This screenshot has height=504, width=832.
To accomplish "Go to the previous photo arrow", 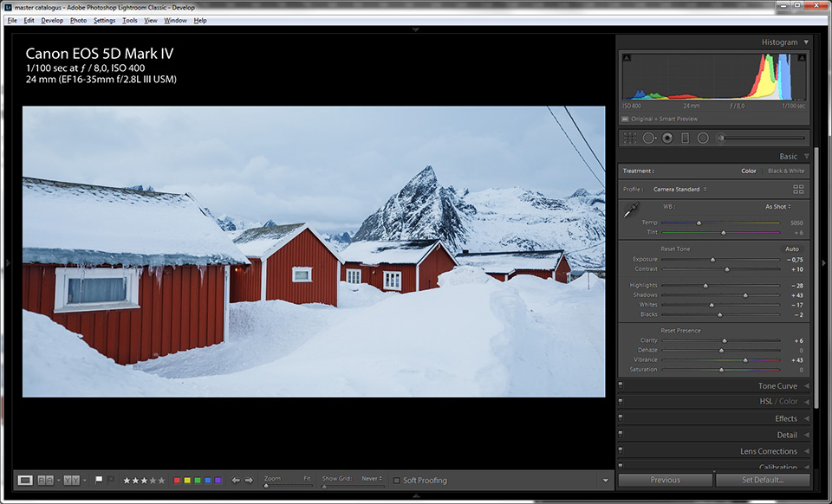I will [x=236, y=480].
